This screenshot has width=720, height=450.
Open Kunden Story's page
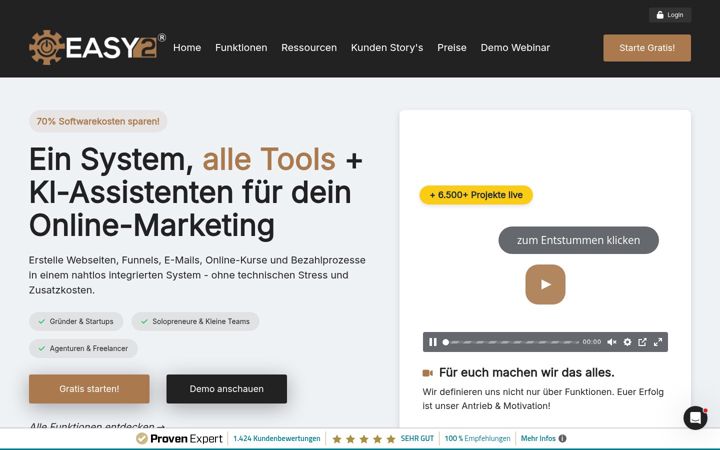387,48
